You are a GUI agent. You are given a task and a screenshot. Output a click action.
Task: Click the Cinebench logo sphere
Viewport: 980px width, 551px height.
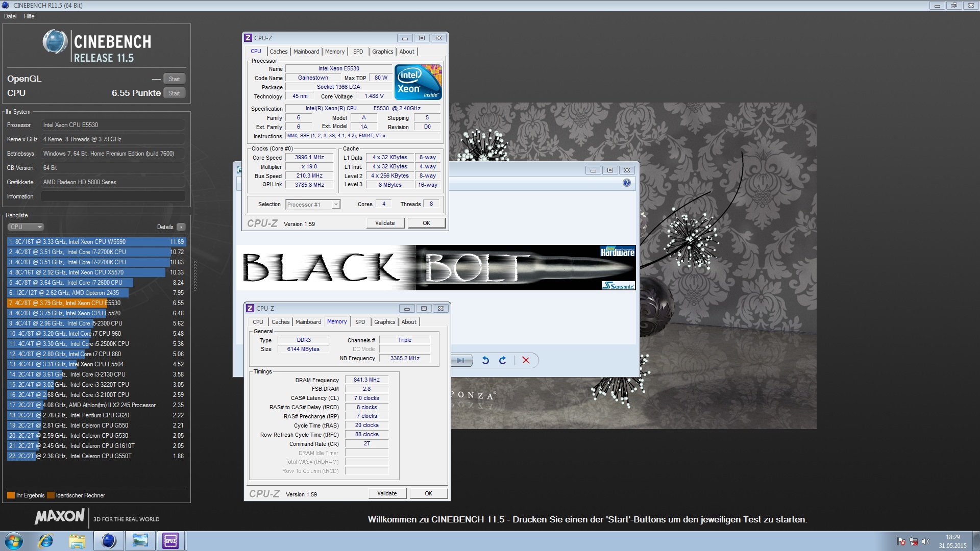coord(55,42)
